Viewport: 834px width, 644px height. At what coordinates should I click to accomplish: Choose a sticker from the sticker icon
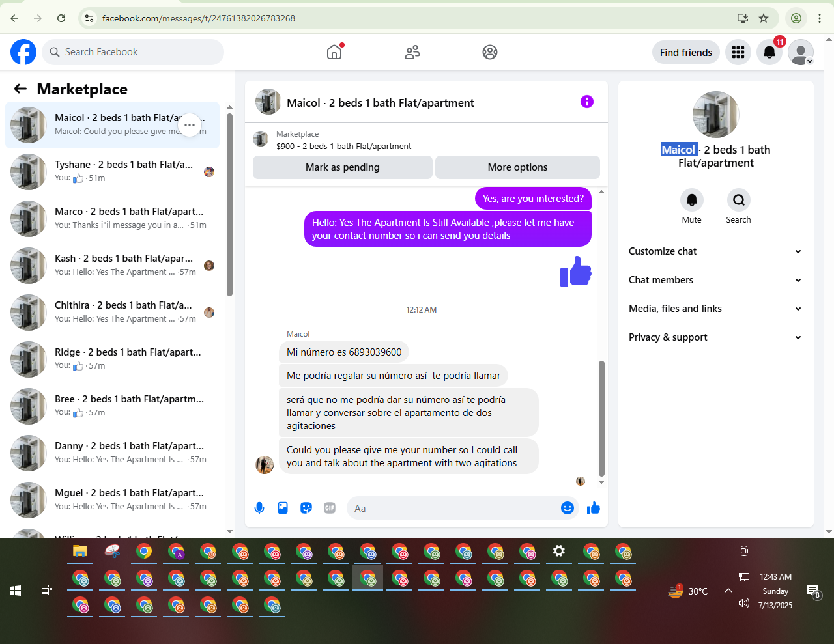306,508
